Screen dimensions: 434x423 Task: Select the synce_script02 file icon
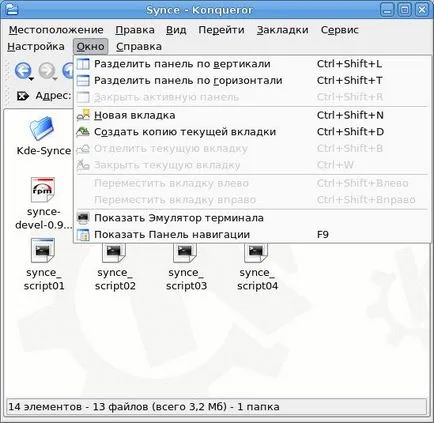click(x=114, y=253)
